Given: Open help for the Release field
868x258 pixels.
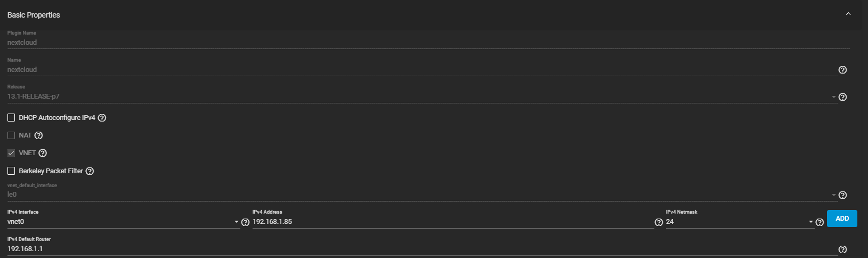Looking at the screenshot, I should (842, 97).
